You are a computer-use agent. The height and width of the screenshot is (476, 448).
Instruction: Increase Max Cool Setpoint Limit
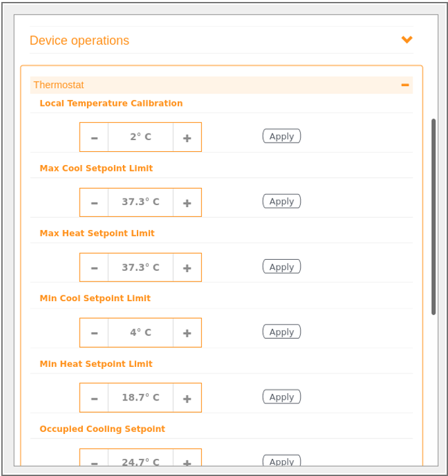point(187,202)
